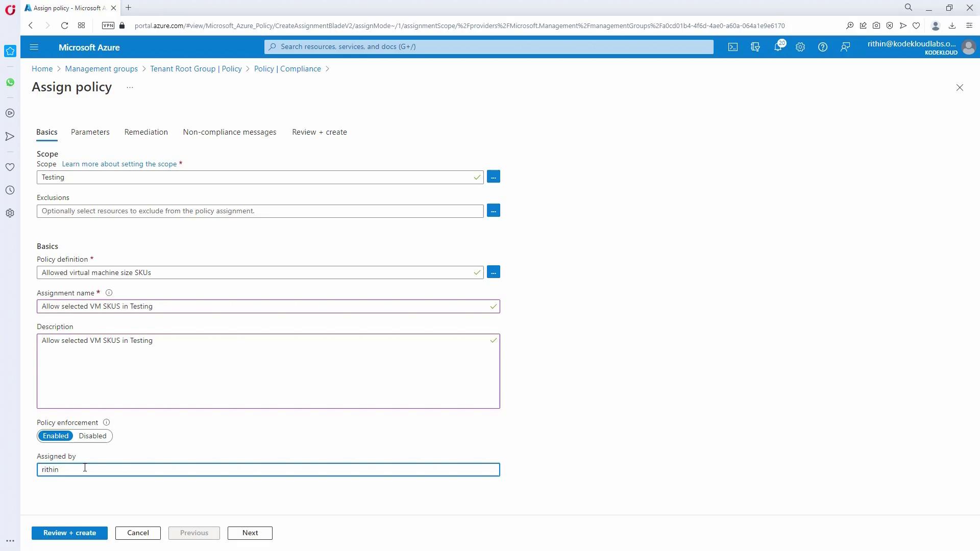The image size is (980, 551).
Task: Click the Review + create button
Action: point(69,533)
